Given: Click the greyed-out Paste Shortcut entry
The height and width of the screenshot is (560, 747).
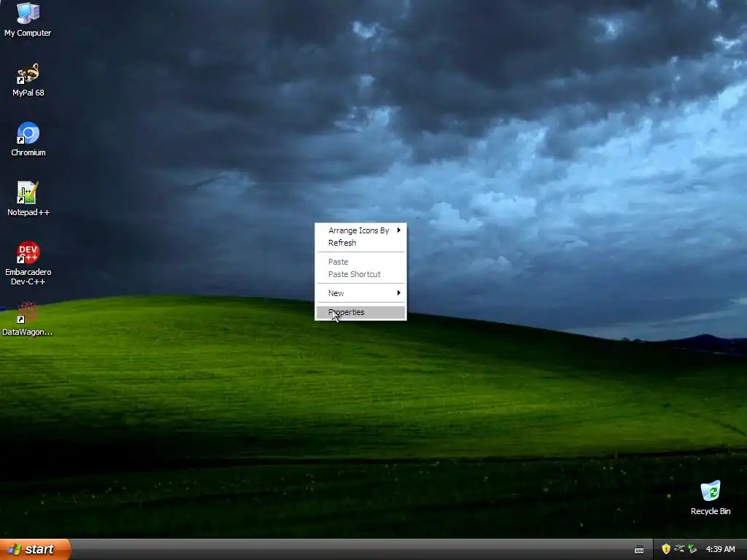Looking at the screenshot, I should 360,274.
